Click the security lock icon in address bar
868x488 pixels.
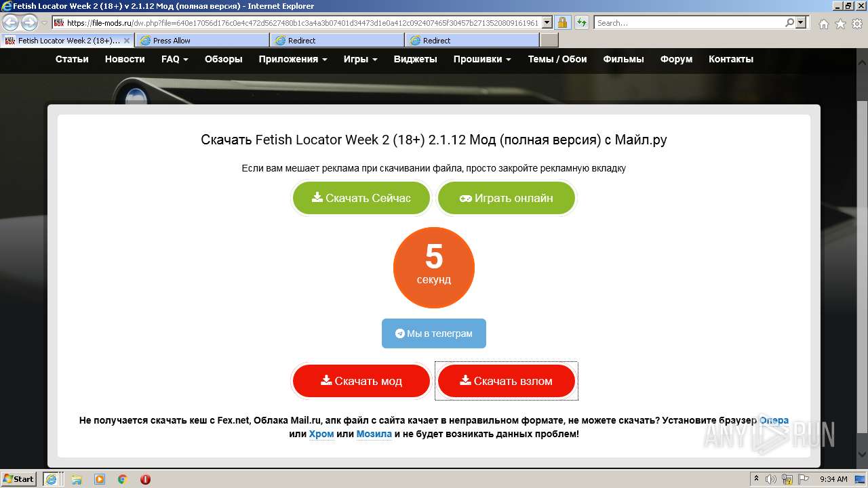pos(563,23)
